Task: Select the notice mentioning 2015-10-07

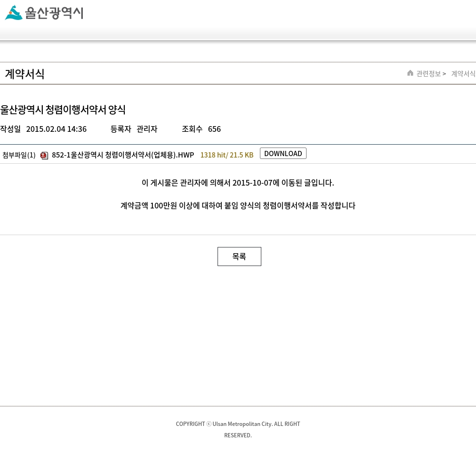Action: pyautogui.click(x=238, y=183)
